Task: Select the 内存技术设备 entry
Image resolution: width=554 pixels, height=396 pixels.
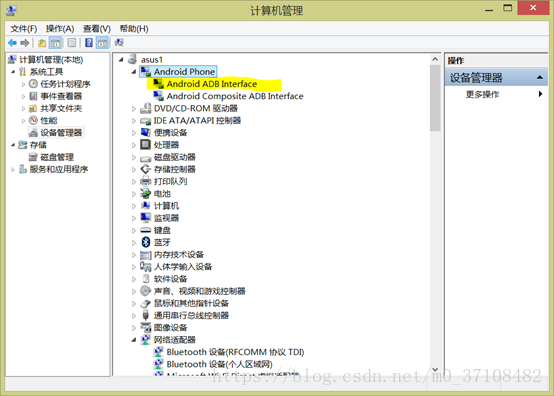Action: pyautogui.click(x=179, y=255)
